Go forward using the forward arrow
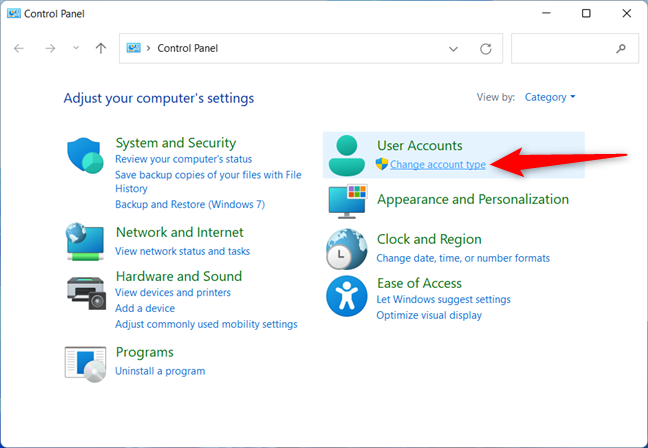This screenshot has height=448, width=648. [x=50, y=49]
